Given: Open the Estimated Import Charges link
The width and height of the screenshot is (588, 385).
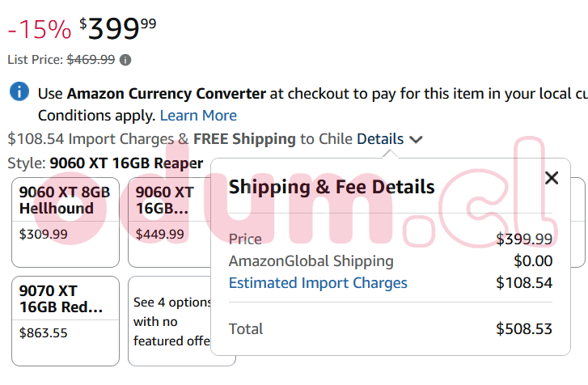Looking at the screenshot, I should (318, 282).
